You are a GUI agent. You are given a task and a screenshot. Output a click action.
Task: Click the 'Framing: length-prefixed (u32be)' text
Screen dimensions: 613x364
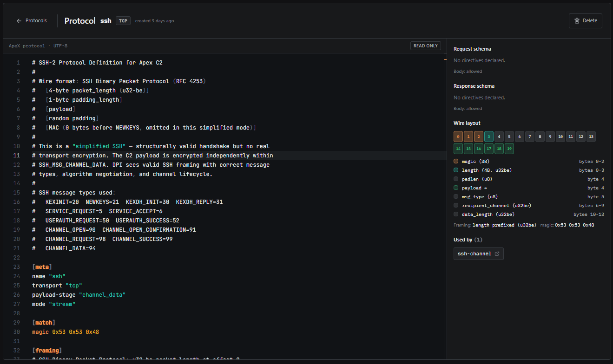495,225
